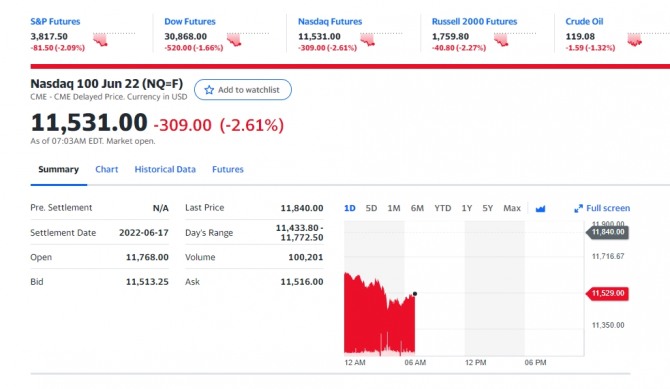The height and width of the screenshot is (389, 670).
Task: Open the S&P Futures mini sparkline chart
Action: 114,39
